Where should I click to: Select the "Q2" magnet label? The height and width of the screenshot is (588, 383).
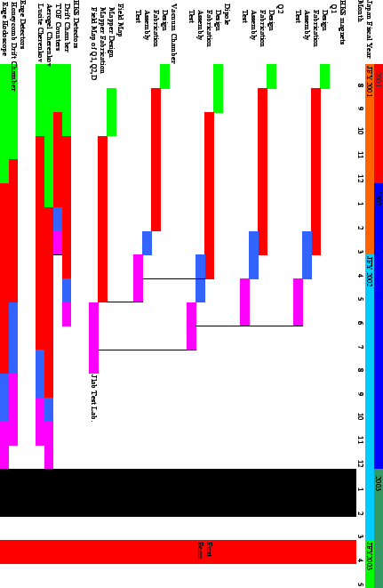(280, 9)
